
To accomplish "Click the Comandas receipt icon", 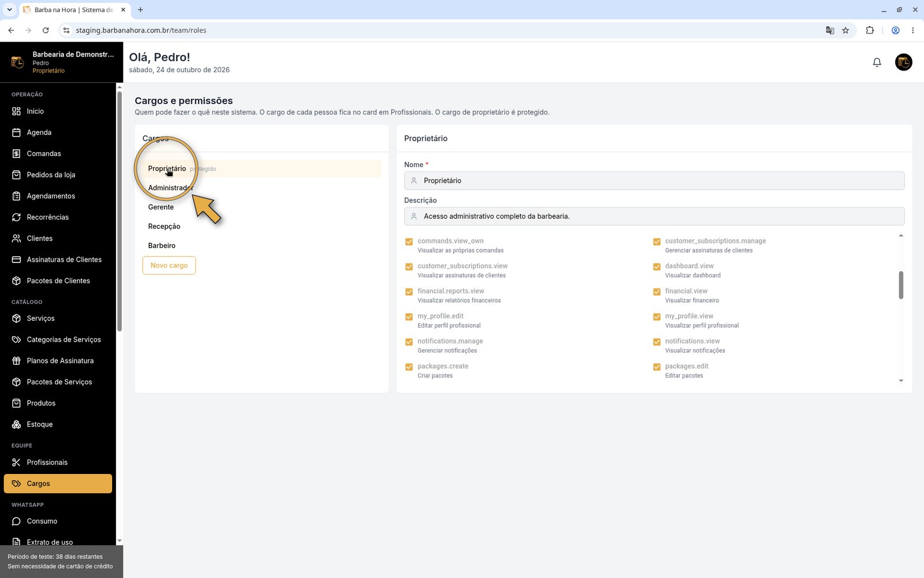I will [16, 154].
